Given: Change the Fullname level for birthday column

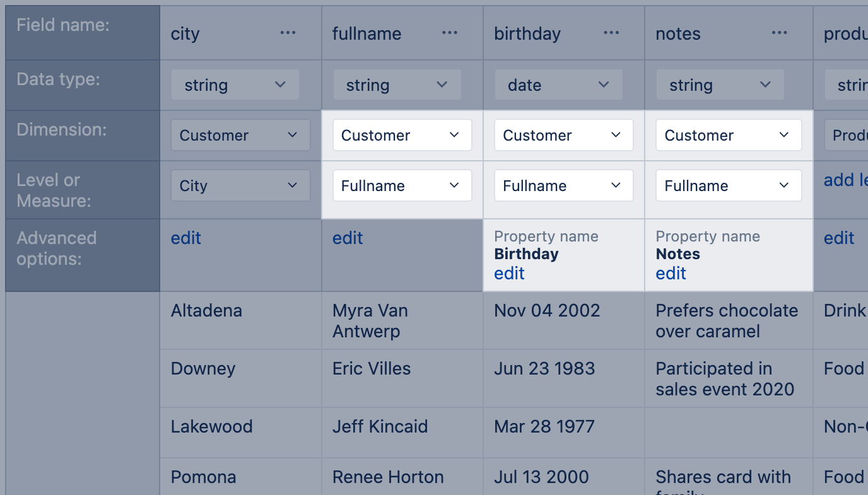Looking at the screenshot, I should [563, 186].
